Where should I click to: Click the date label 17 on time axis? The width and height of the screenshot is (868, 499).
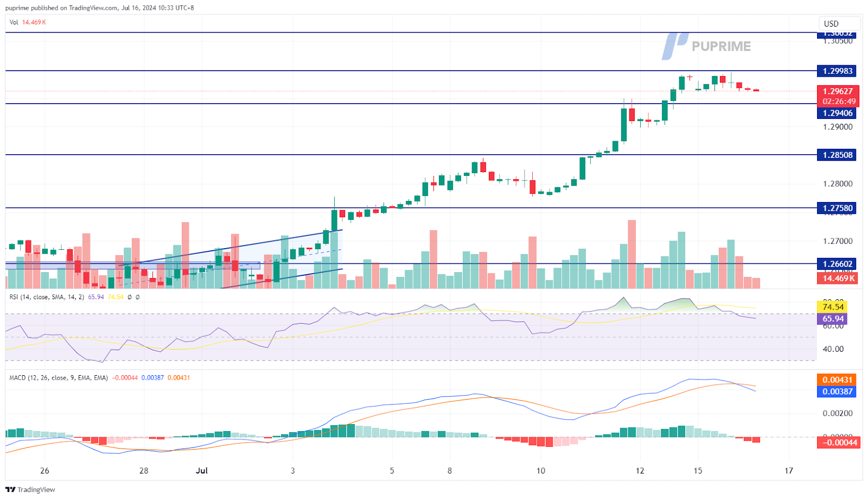pos(789,471)
